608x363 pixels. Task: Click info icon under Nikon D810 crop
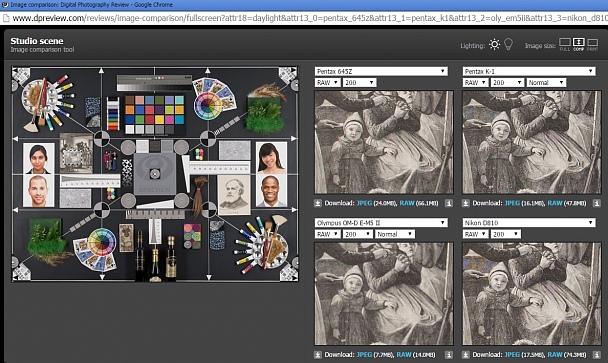click(597, 355)
